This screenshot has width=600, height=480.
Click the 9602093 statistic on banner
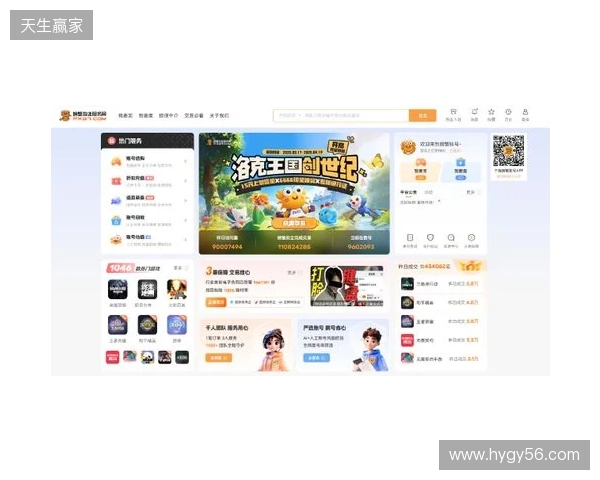pyautogui.click(x=361, y=247)
